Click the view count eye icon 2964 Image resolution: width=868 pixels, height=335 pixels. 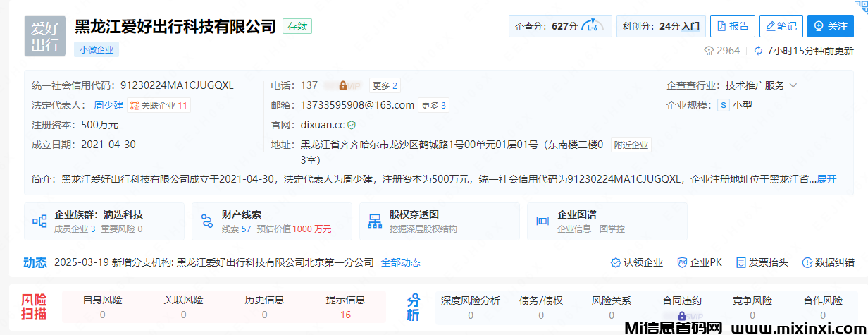click(x=709, y=51)
